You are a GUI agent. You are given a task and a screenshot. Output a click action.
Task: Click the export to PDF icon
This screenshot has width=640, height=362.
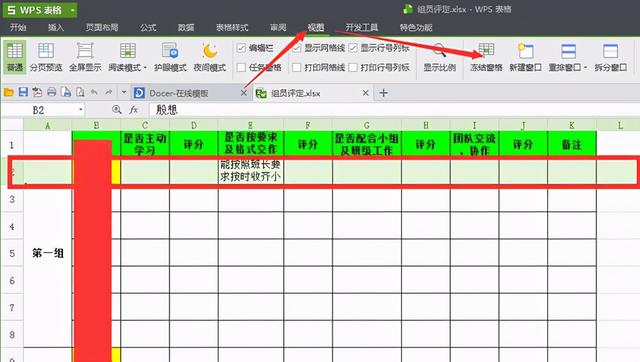tap(37, 93)
